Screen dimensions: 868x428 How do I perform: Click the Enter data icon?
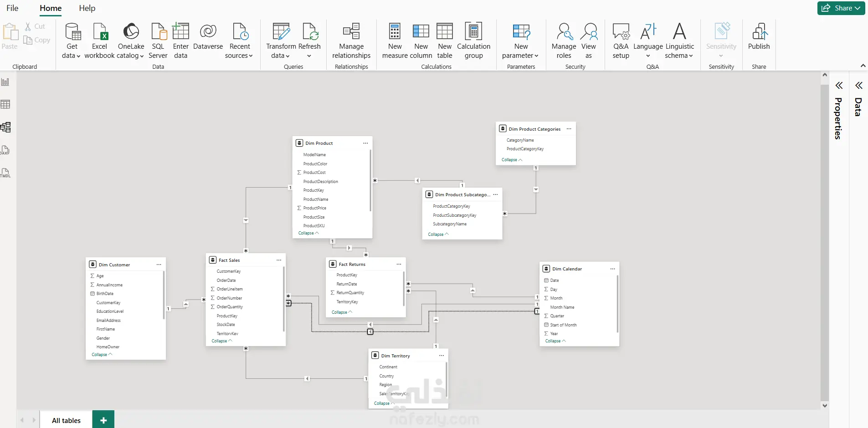(181, 31)
